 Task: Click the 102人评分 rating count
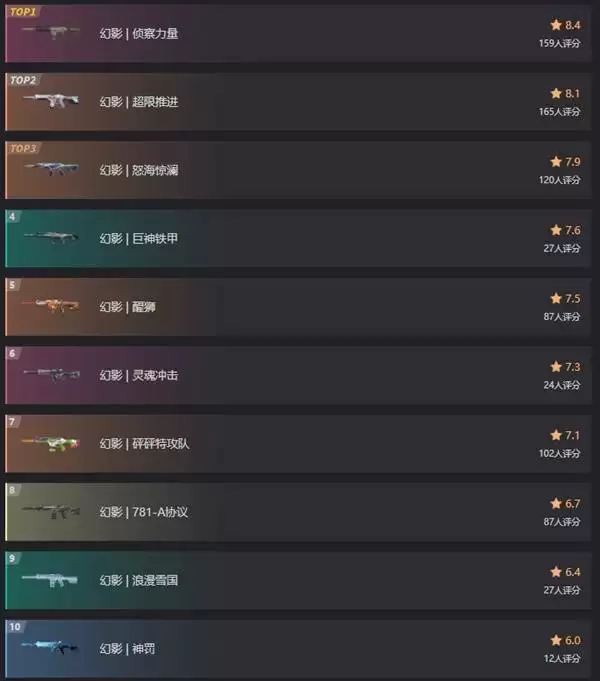point(559,453)
